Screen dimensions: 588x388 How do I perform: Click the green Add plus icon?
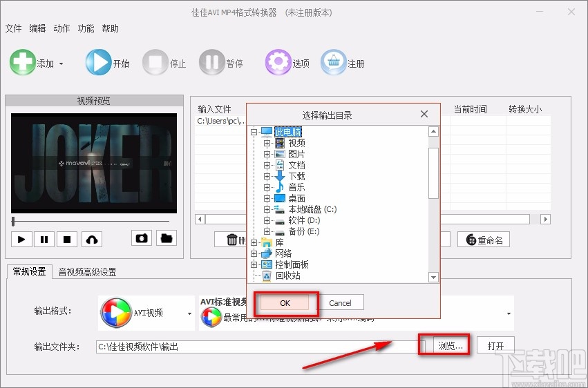coord(22,62)
